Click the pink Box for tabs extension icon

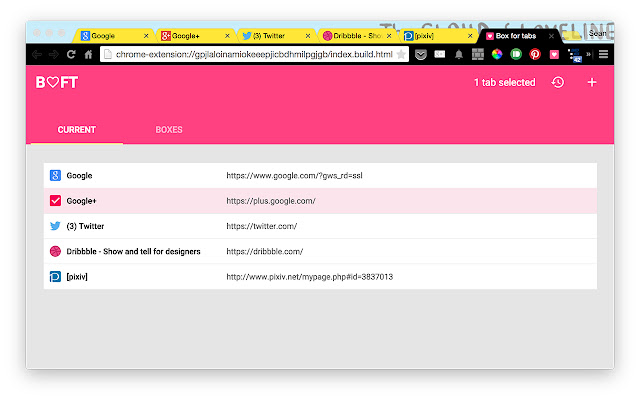click(554, 54)
